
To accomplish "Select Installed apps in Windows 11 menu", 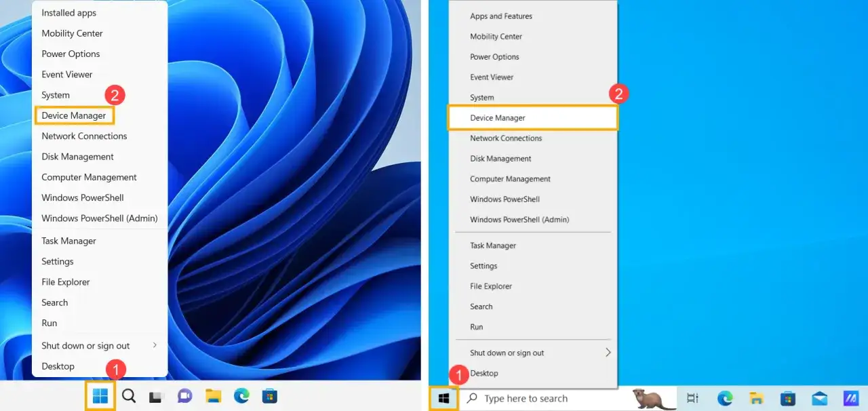I will [100, 13].
